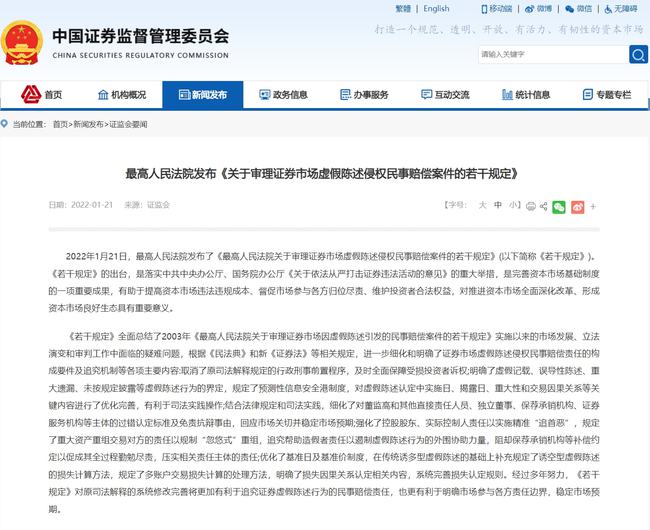
Task: Set font size to 小
Action: [513, 205]
